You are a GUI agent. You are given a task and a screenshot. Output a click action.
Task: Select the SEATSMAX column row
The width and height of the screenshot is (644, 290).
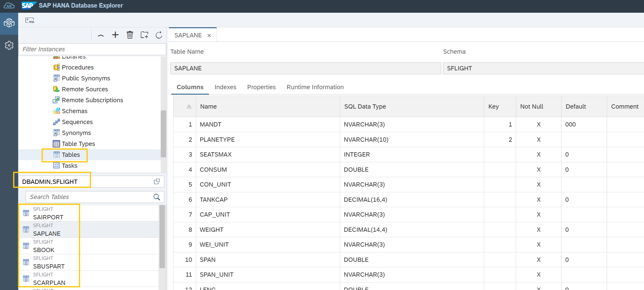409,154
